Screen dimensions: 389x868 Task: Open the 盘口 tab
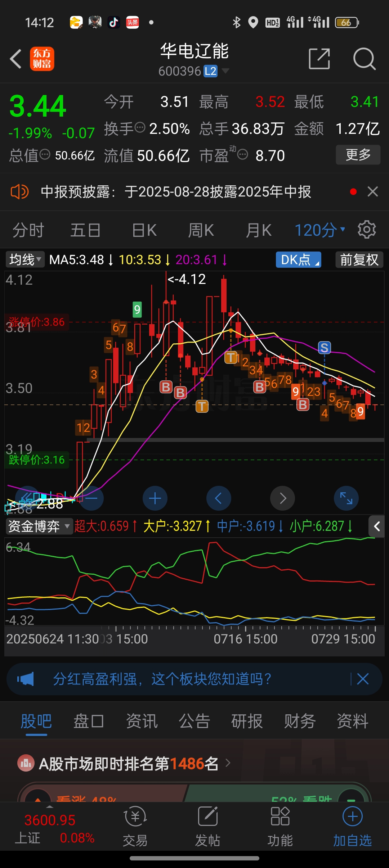pyautogui.click(x=89, y=721)
